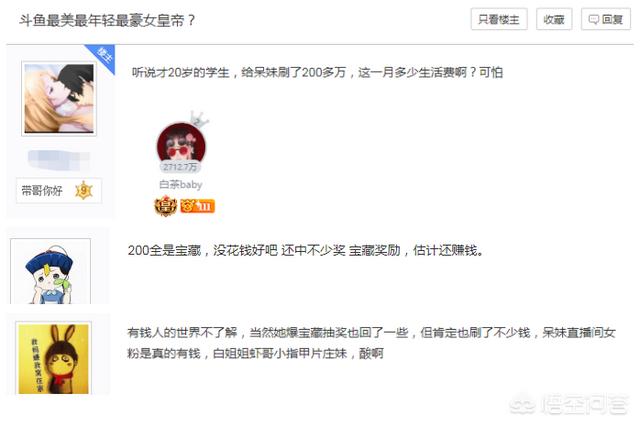Click the thread title 斗鱼最美最年轻最豪女皇帝

coord(107,20)
